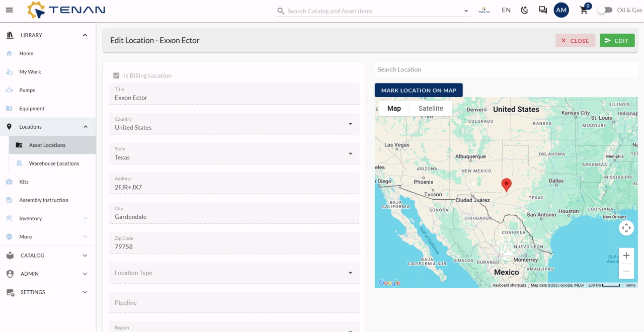The image size is (644, 332).
Task: Click the Equipment icon
Action: point(9,109)
